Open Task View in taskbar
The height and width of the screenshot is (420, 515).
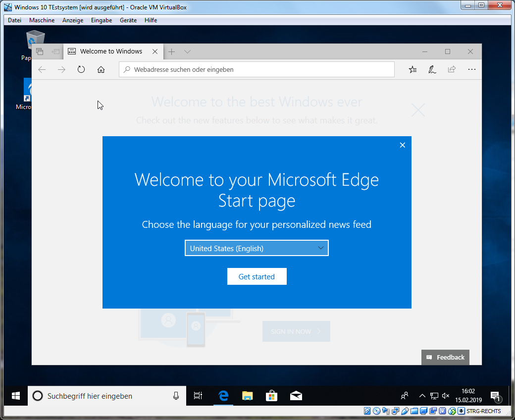[x=198, y=396]
